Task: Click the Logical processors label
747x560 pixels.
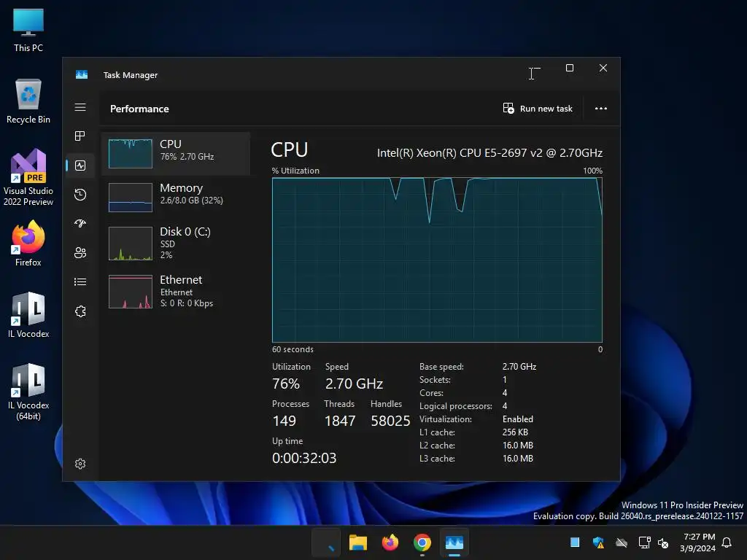Action: (x=455, y=406)
